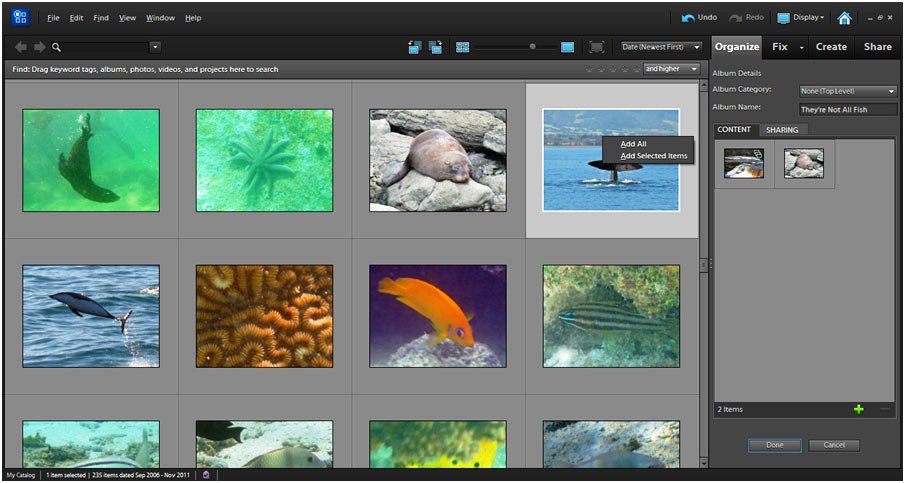Expand the Display menu dropdown

click(x=801, y=18)
